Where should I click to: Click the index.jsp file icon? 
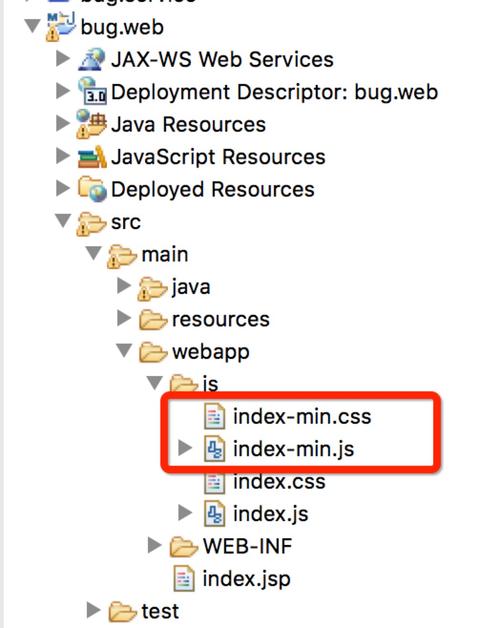click(184, 578)
